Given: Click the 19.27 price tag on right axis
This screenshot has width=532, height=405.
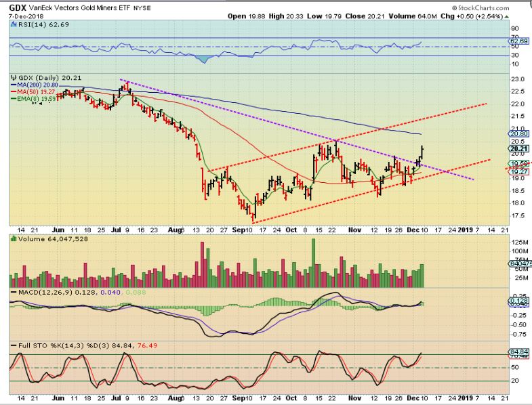Looking at the screenshot, I should [519, 171].
